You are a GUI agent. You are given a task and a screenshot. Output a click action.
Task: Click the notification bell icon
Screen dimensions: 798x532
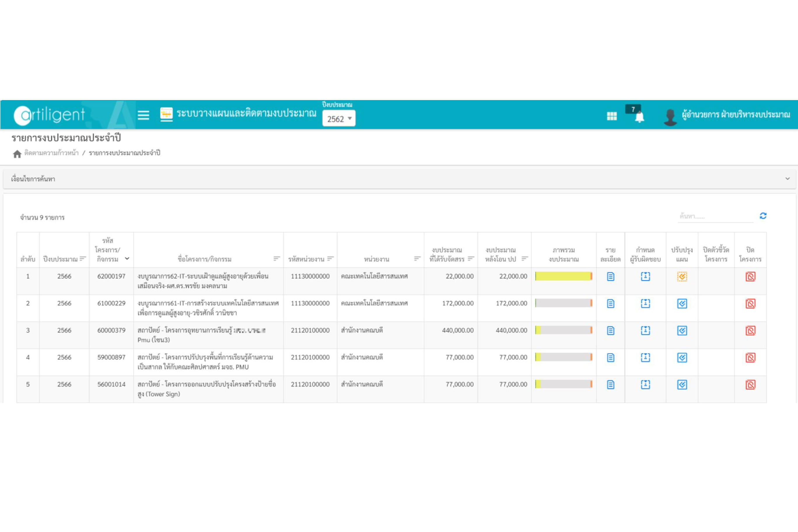point(639,117)
